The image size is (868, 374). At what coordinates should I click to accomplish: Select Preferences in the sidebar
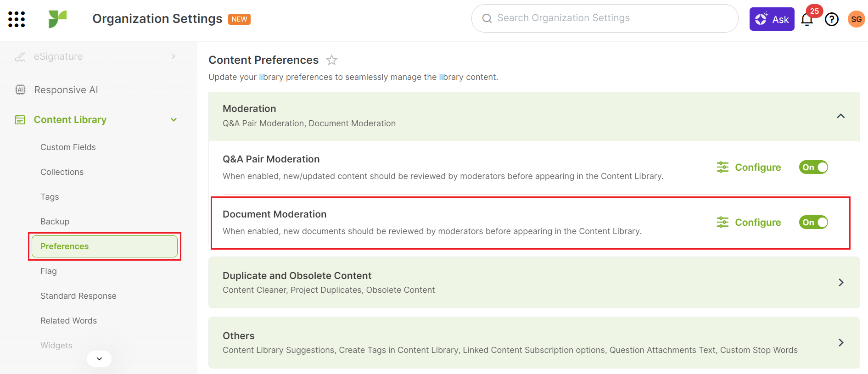tap(105, 246)
